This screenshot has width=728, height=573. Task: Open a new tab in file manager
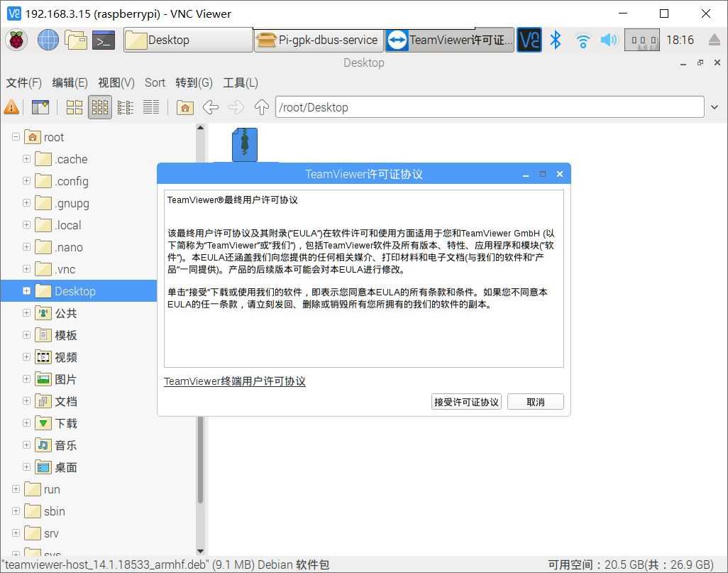pos(40,107)
